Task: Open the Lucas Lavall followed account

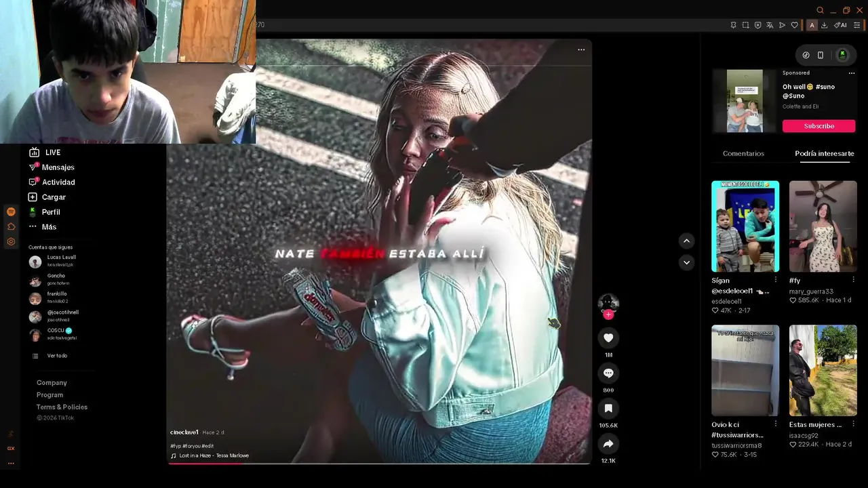Action: tap(54, 261)
